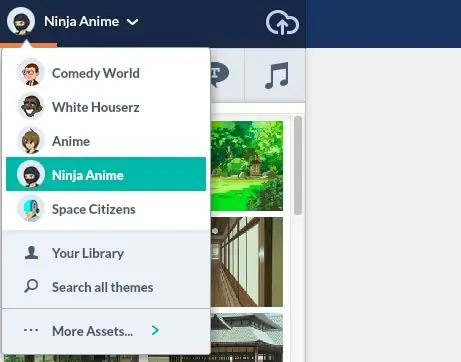Select White Houserz theme
461x362 pixels.
click(106, 107)
